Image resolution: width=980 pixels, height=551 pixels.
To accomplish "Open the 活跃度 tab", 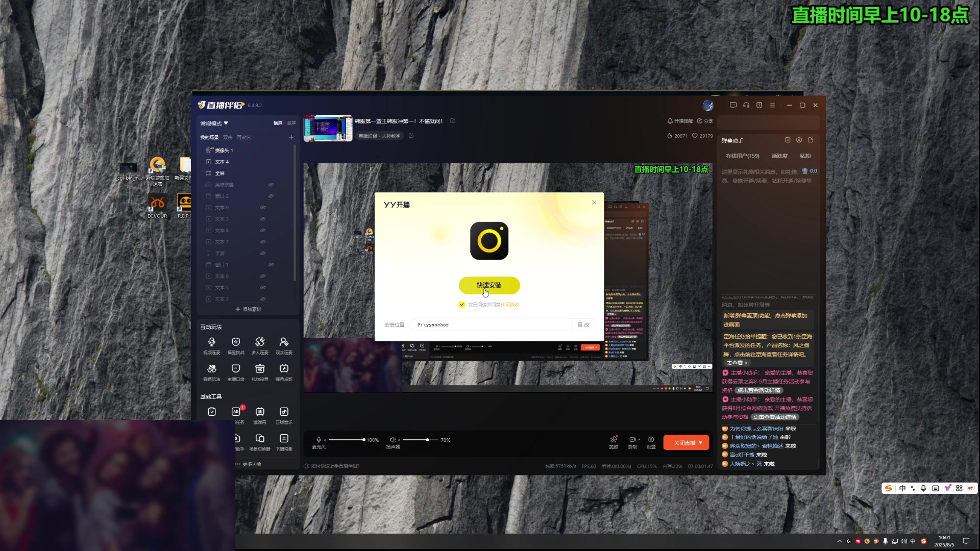I will pos(779,156).
